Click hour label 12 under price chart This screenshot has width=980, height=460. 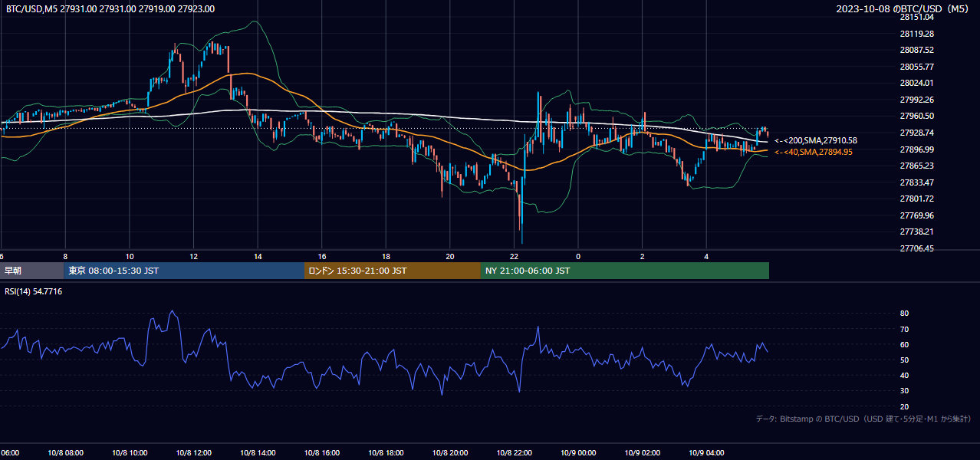pos(194,256)
